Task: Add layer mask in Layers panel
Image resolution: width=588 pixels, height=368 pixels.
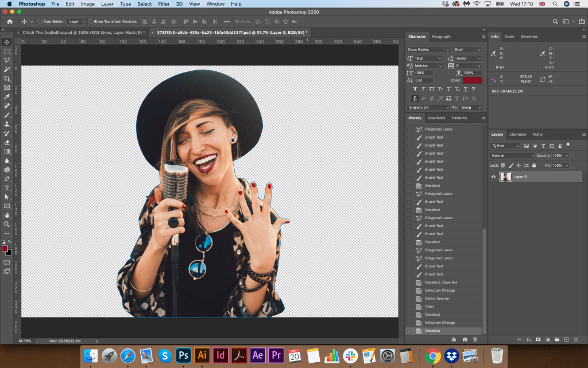Action: (x=538, y=339)
